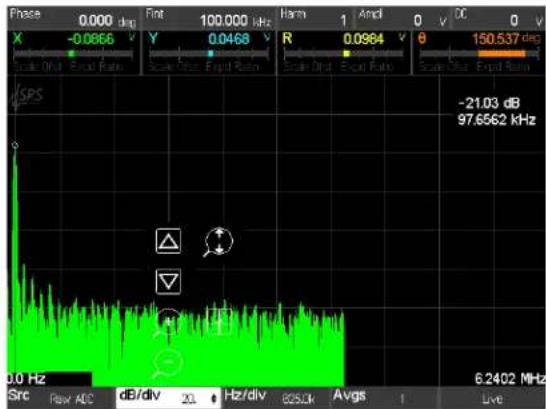The width and height of the screenshot is (546, 409).
Task: Click the R yellow bar graph
Action: (344, 54)
